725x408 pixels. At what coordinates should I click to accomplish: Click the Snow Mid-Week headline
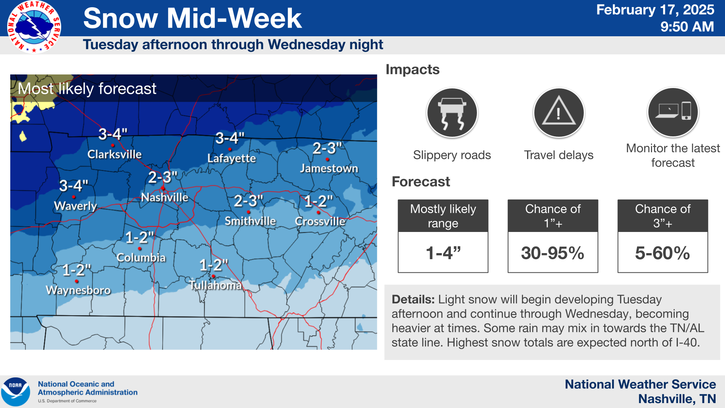coord(192,18)
